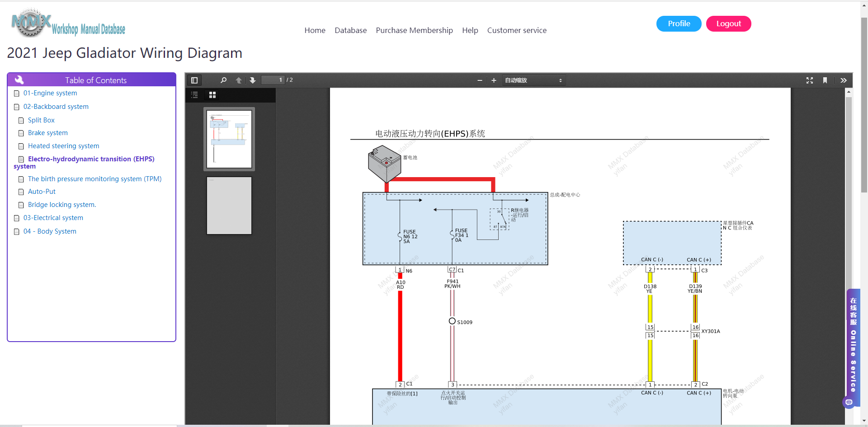Click the page icon beside Brake system
The height and width of the screenshot is (427, 868).
click(21, 133)
